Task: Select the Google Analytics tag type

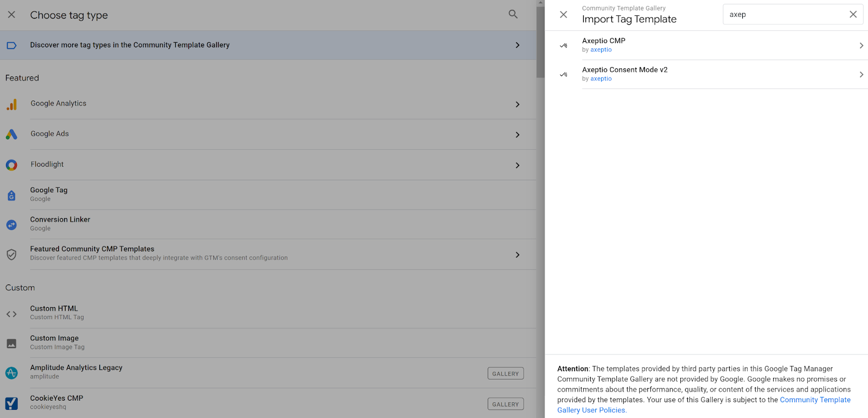Action: [x=268, y=104]
